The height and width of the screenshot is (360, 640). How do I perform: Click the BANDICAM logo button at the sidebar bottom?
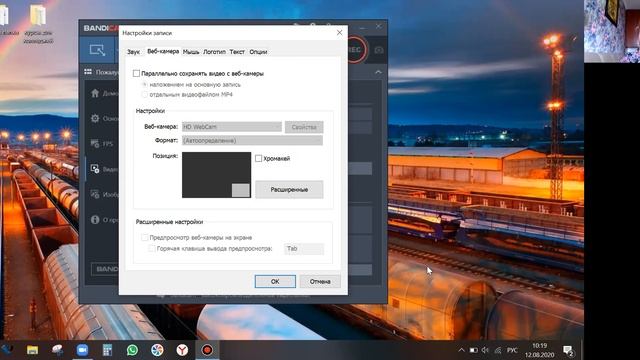104,269
